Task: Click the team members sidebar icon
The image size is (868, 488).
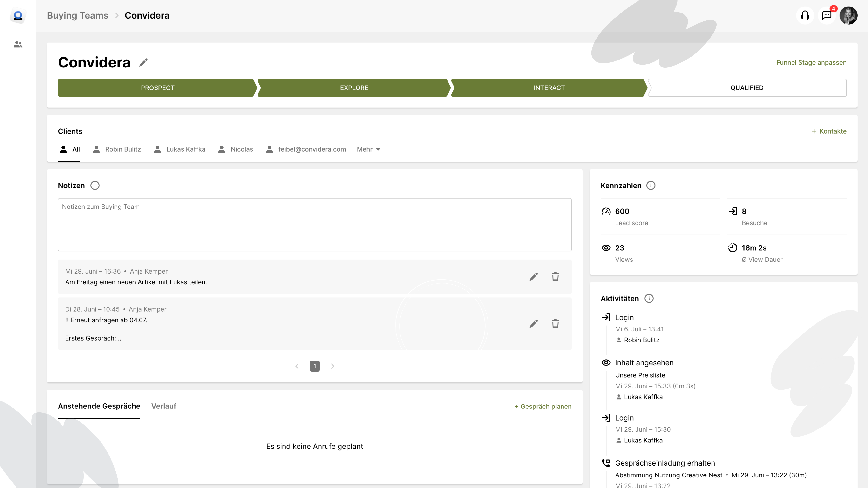Action: pos(18,44)
